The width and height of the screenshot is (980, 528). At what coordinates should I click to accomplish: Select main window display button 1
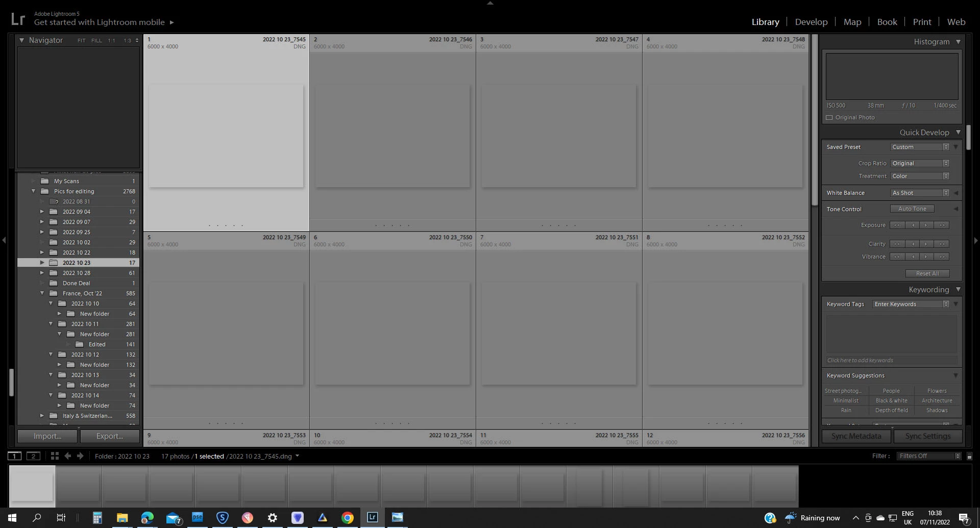coord(15,456)
